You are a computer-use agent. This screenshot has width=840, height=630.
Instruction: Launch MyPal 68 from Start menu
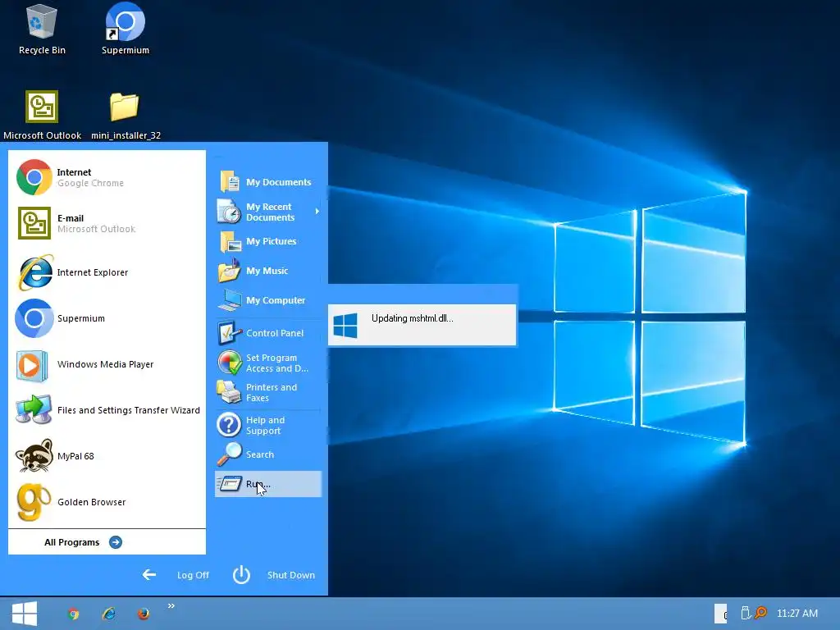(107, 456)
